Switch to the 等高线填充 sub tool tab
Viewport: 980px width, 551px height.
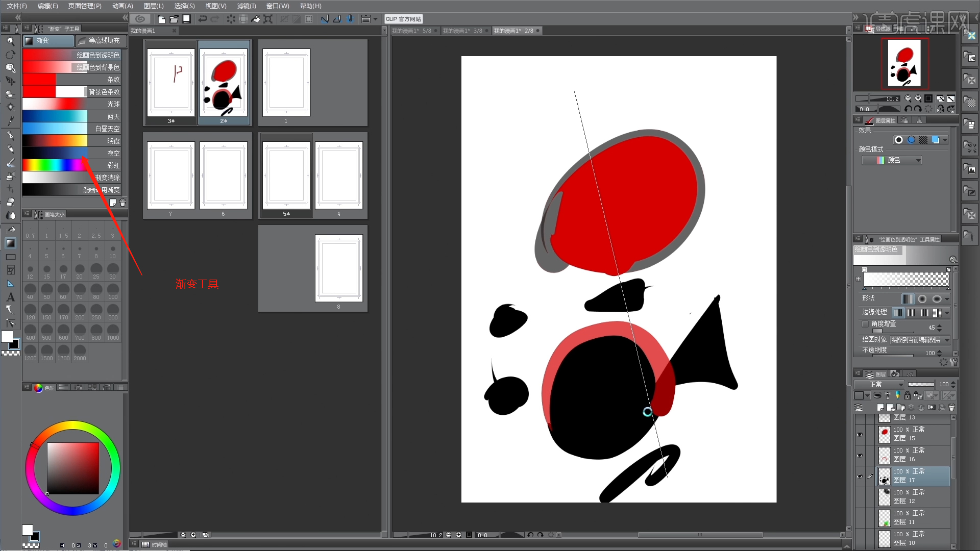coord(100,40)
